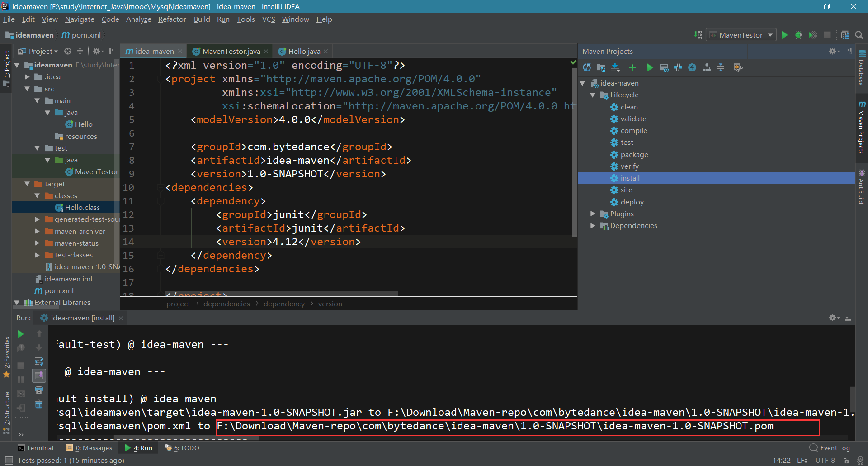The width and height of the screenshot is (868, 466).
Task: Toggle Skip Tests mode in Maven panel
Action: [692, 67]
